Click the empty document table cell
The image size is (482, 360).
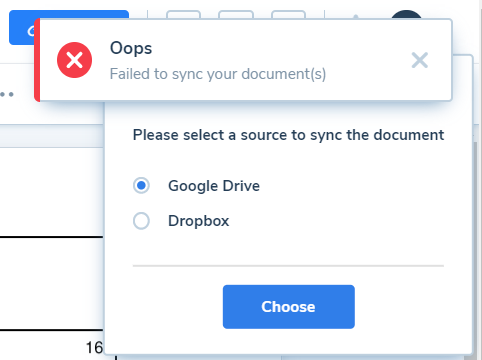click(52, 283)
